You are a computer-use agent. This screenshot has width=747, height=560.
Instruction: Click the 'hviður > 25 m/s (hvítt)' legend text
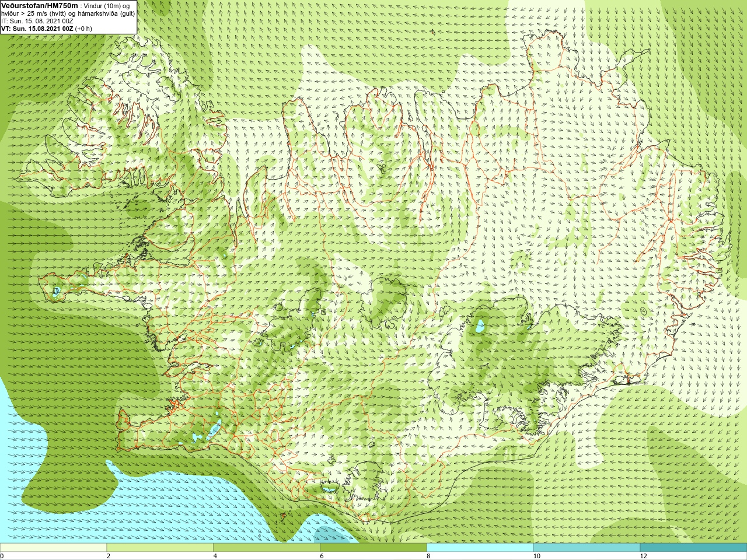(34, 13)
